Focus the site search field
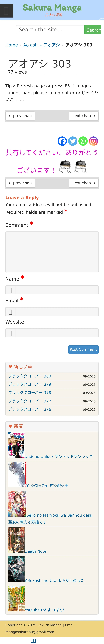 (50, 29)
